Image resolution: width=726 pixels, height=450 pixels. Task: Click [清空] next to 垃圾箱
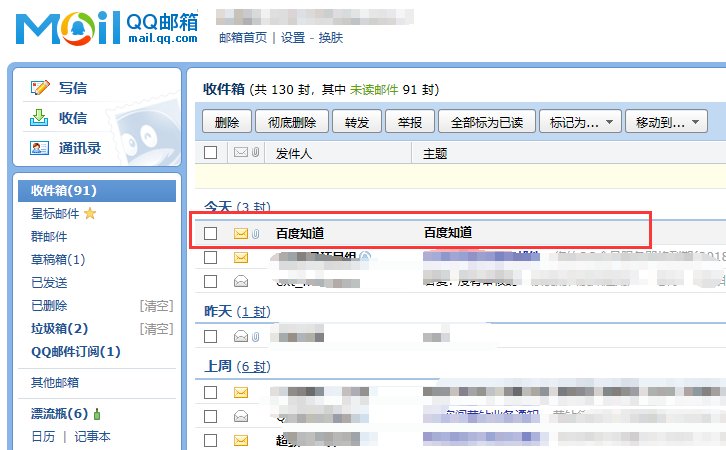pos(156,329)
